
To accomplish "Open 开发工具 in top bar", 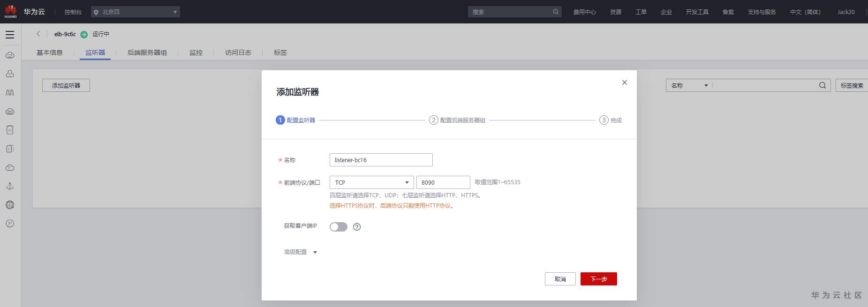I will (697, 12).
